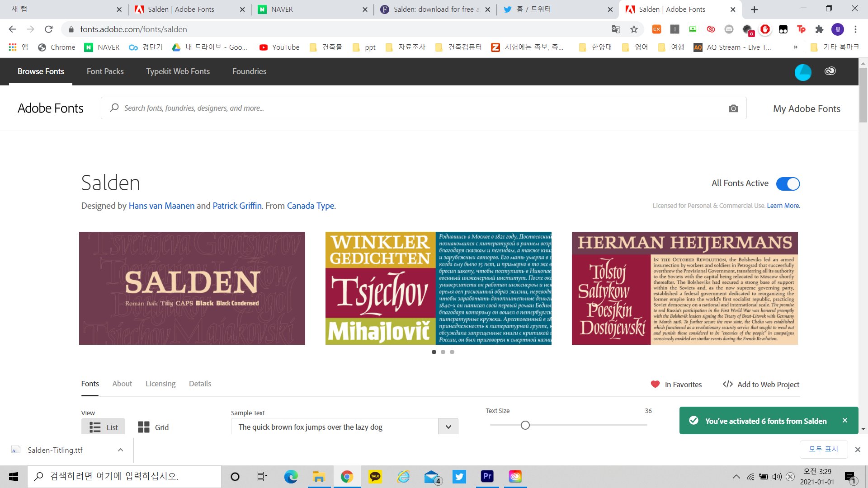Click the Text Size slider handle
Viewport: 868px width, 488px height.
click(525, 425)
